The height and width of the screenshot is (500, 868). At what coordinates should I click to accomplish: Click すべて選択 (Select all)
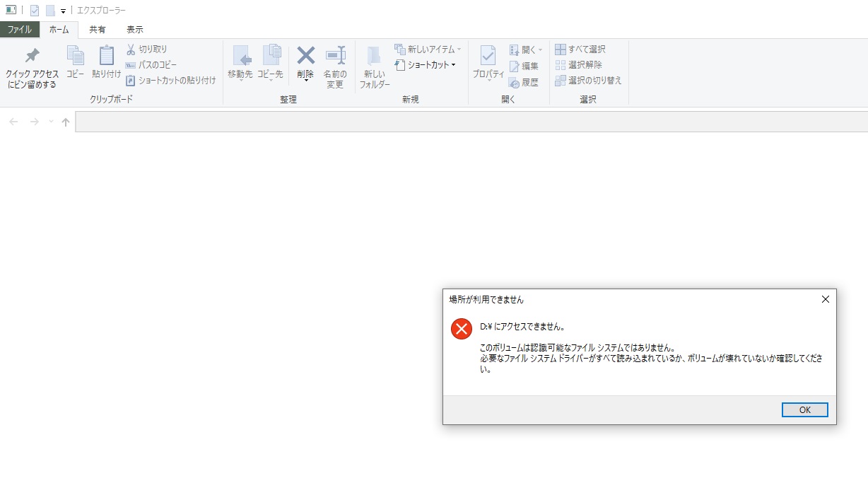[x=580, y=50]
